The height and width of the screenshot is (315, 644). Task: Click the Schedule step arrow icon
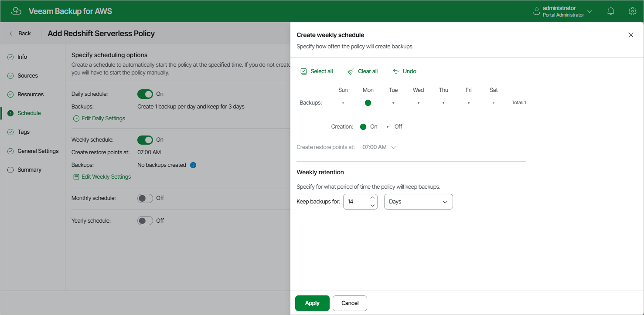point(10,113)
